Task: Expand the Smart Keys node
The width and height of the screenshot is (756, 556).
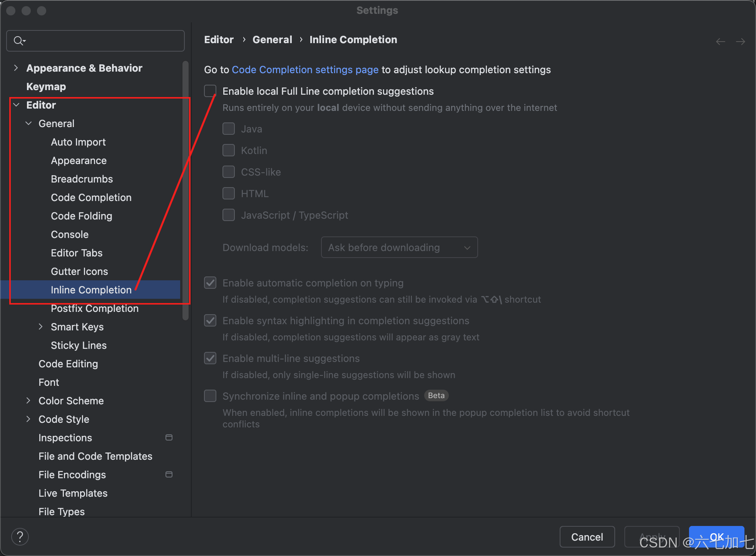Action: (40, 327)
